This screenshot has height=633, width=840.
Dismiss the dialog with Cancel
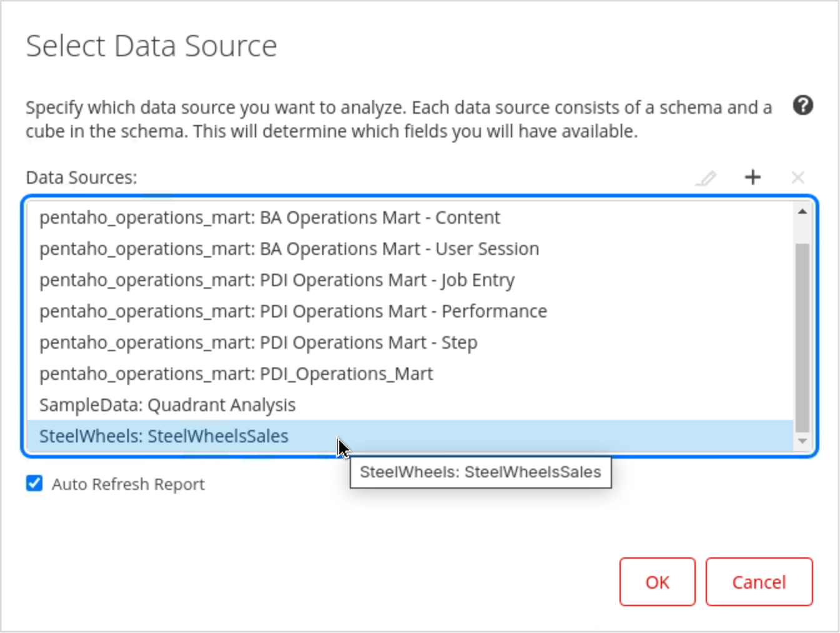[759, 582]
